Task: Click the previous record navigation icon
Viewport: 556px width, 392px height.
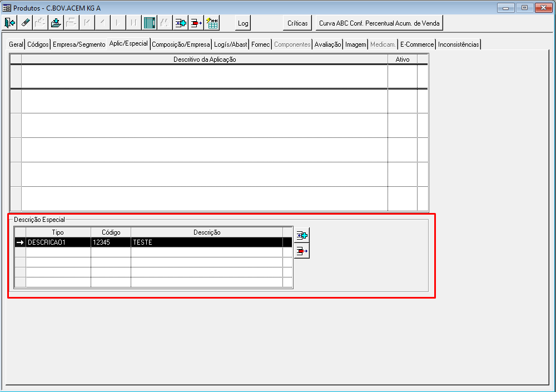Action: 102,23
